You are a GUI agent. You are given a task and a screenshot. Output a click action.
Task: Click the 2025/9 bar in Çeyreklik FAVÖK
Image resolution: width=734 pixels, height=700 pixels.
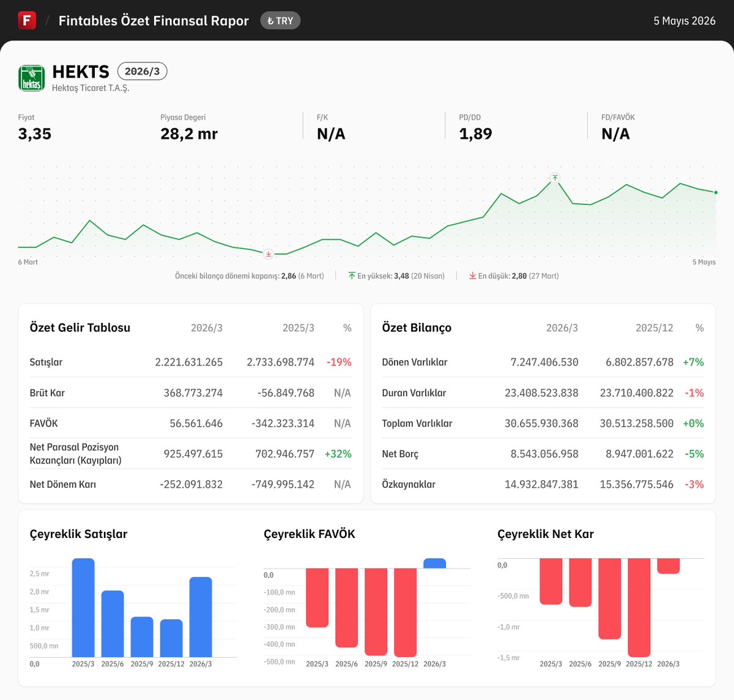click(376, 612)
